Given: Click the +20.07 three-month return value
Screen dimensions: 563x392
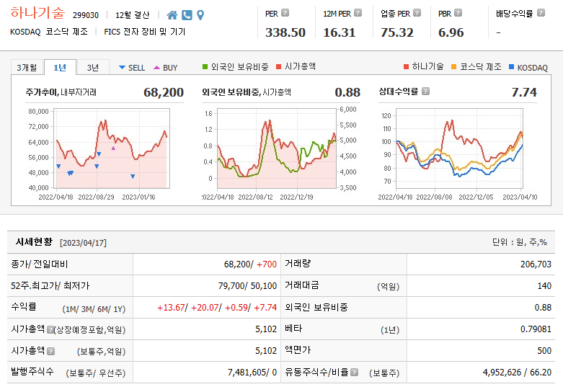Looking at the screenshot, I should coord(205,308).
